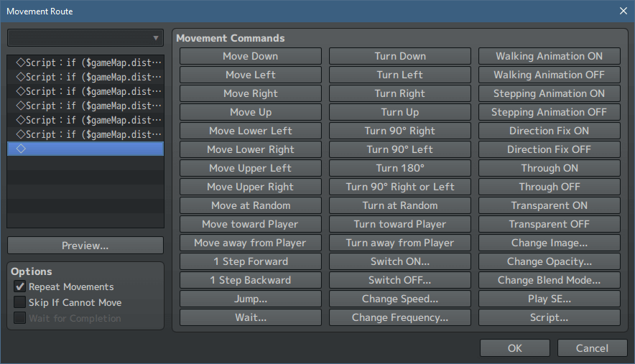Enable Skip If Cannot Move
Viewport: 635px width, 364px height.
point(20,302)
